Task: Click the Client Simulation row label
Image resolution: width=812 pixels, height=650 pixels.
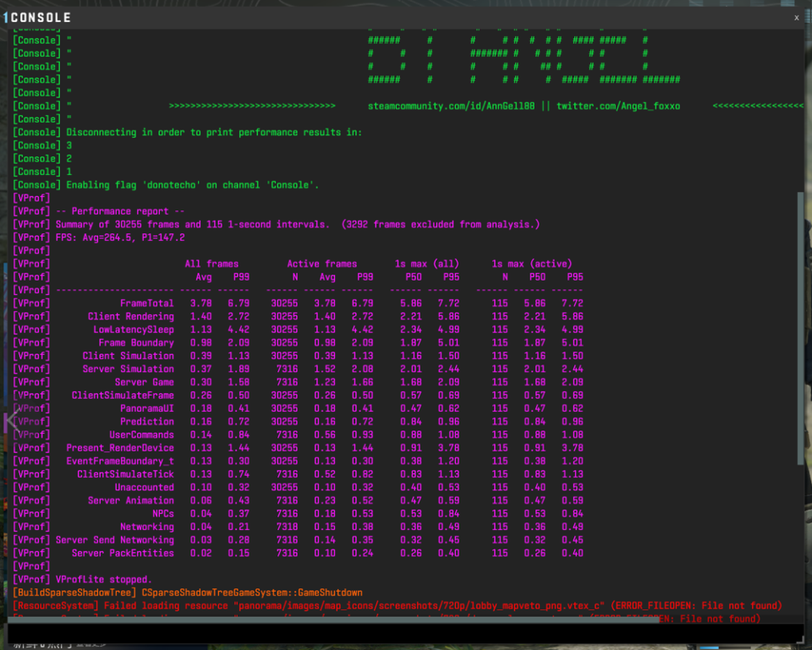Action: [129, 356]
